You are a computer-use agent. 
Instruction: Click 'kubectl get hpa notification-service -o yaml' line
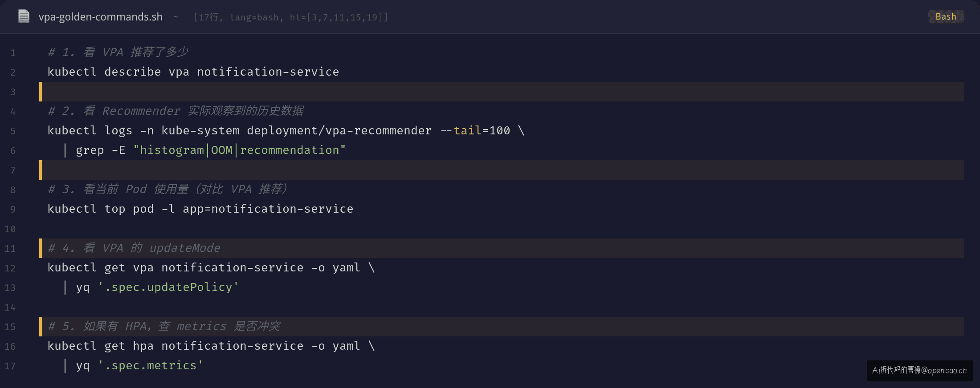pos(204,346)
